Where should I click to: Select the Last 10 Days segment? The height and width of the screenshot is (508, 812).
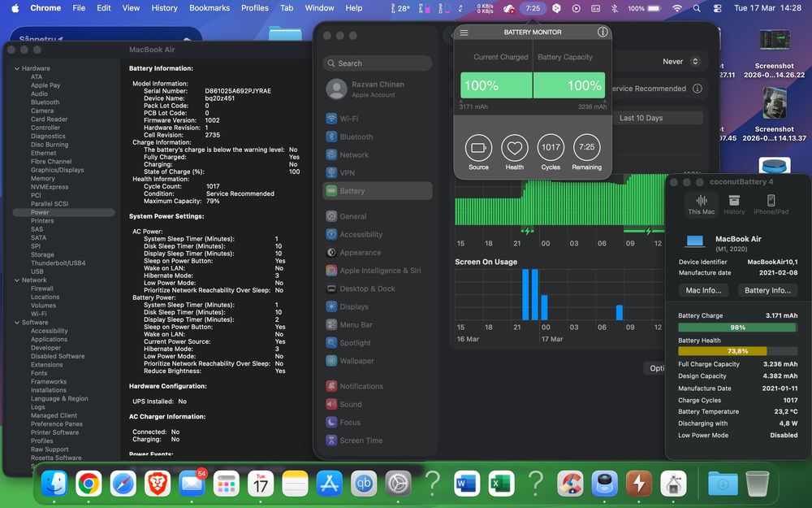pyautogui.click(x=641, y=118)
